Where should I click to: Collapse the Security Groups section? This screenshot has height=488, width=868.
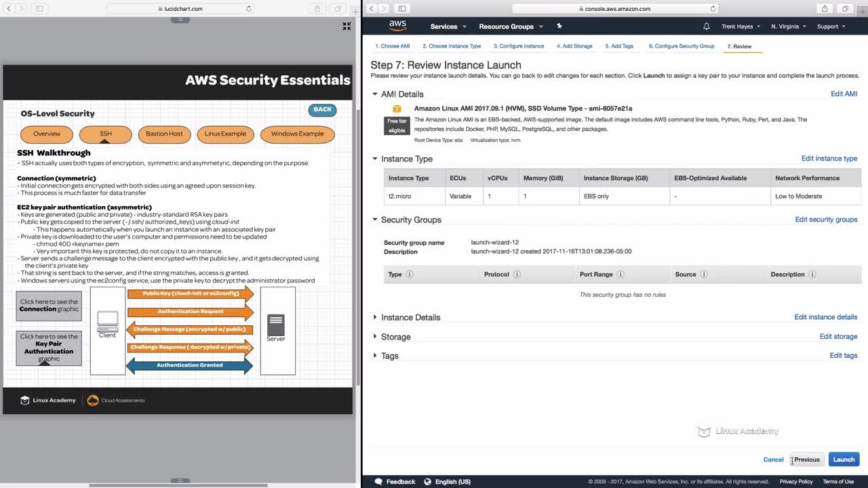pyautogui.click(x=375, y=220)
